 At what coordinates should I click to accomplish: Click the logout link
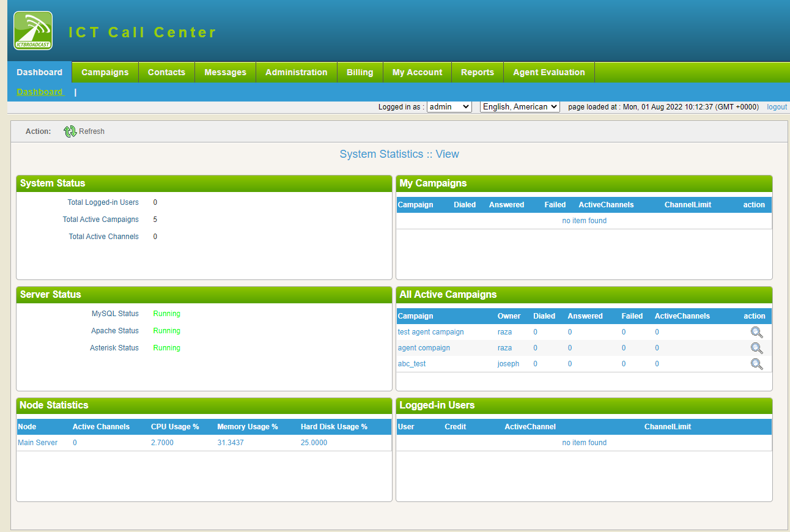click(x=777, y=106)
